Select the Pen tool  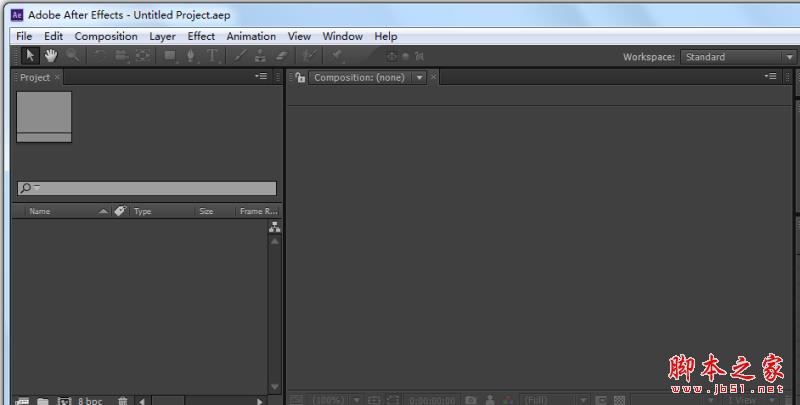click(x=191, y=56)
